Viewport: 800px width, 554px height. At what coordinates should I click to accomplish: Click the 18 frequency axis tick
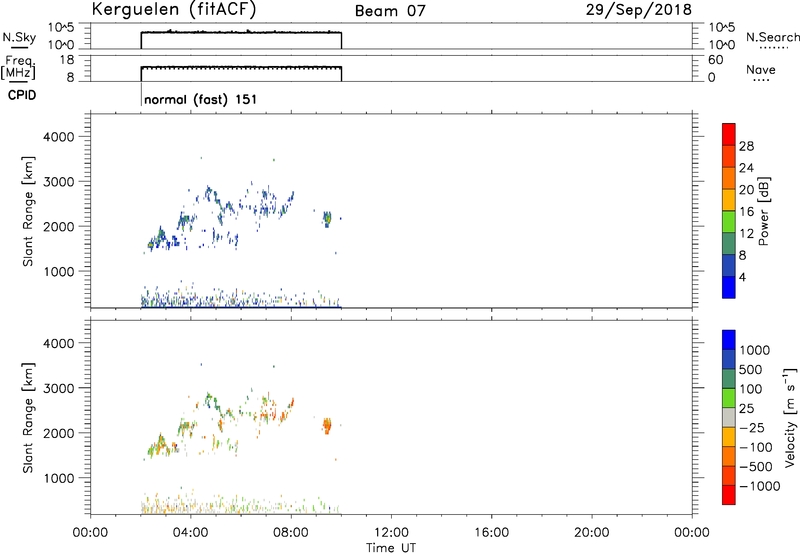[67, 60]
